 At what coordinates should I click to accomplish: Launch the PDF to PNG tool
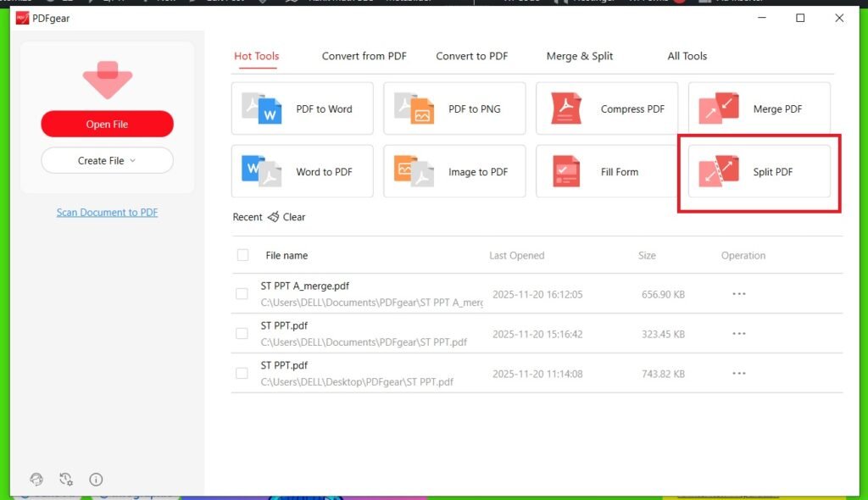point(454,108)
